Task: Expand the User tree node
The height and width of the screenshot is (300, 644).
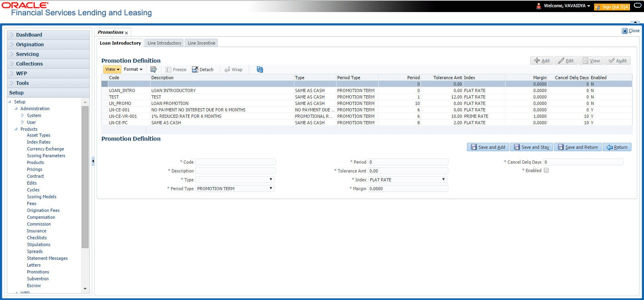Action: (23, 122)
